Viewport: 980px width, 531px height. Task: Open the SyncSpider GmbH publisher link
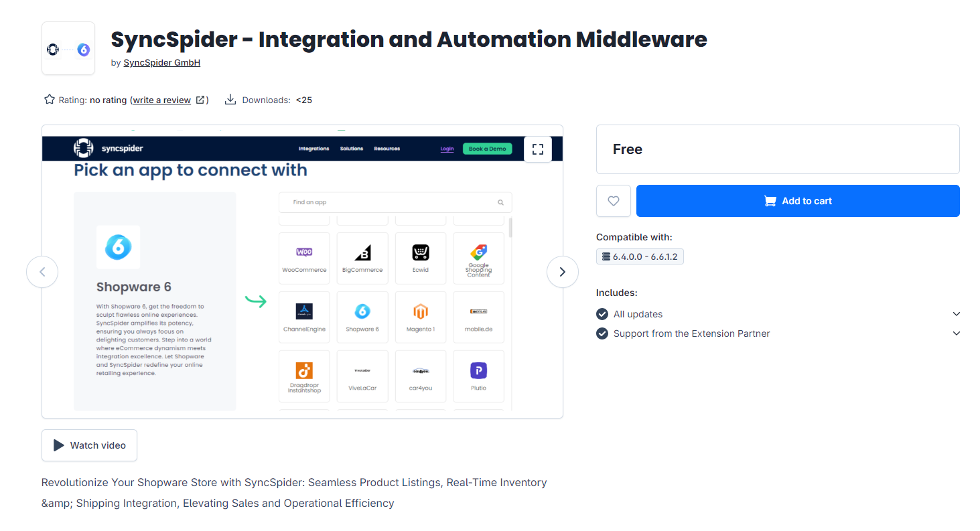pos(162,62)
